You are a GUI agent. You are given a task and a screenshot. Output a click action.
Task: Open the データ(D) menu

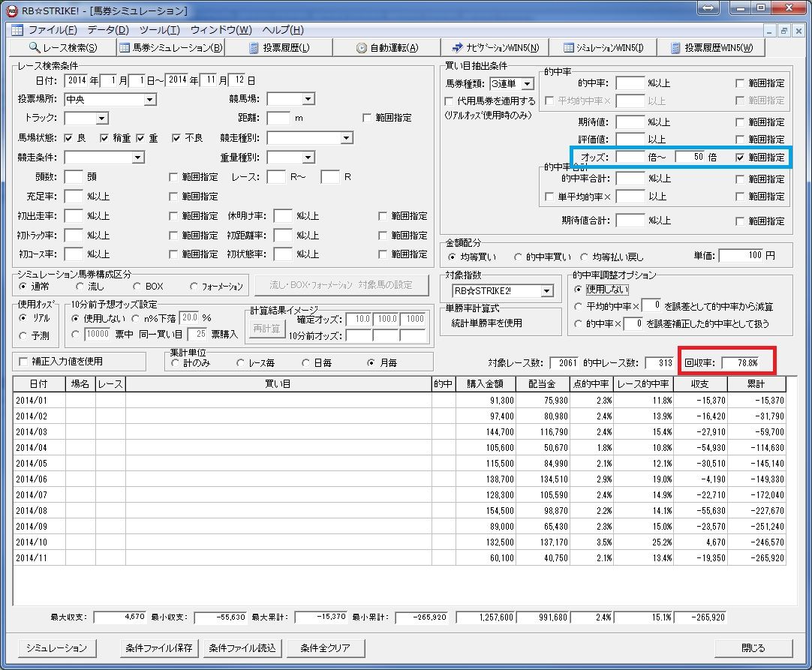(x=108, y=30)
